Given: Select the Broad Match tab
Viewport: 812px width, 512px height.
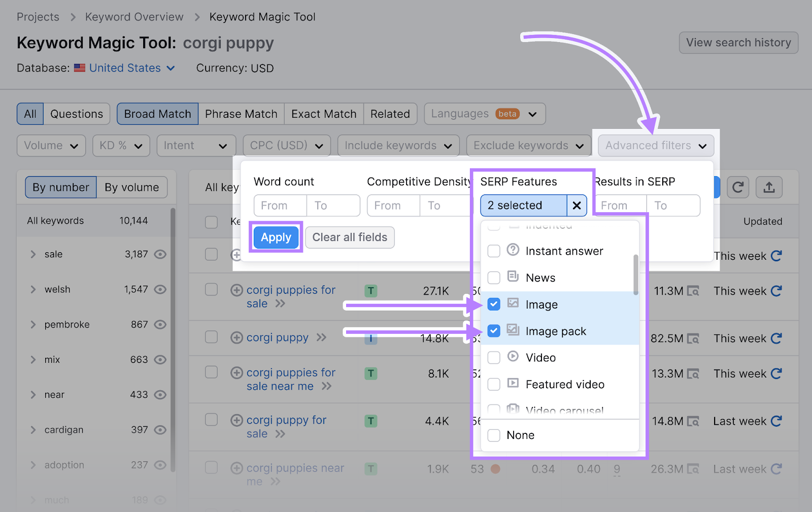Looking at the screenshot, I should tap(158, 114).
